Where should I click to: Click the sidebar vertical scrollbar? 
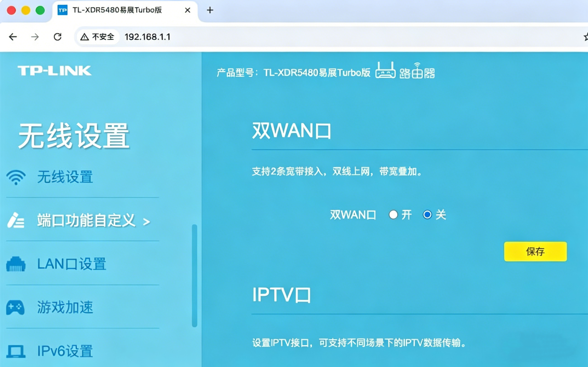tap(195, 276)
